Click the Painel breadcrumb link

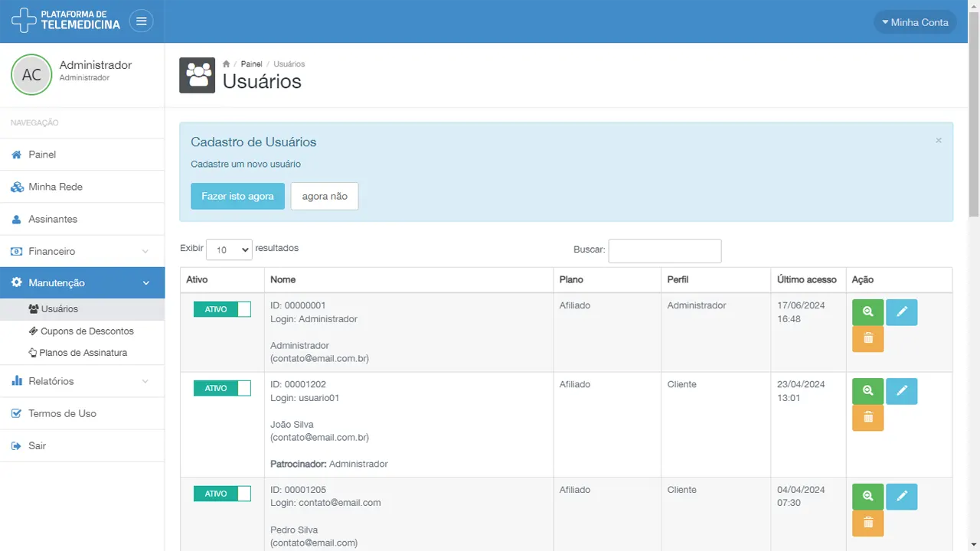pyautogui.click(x=251, y=64)
